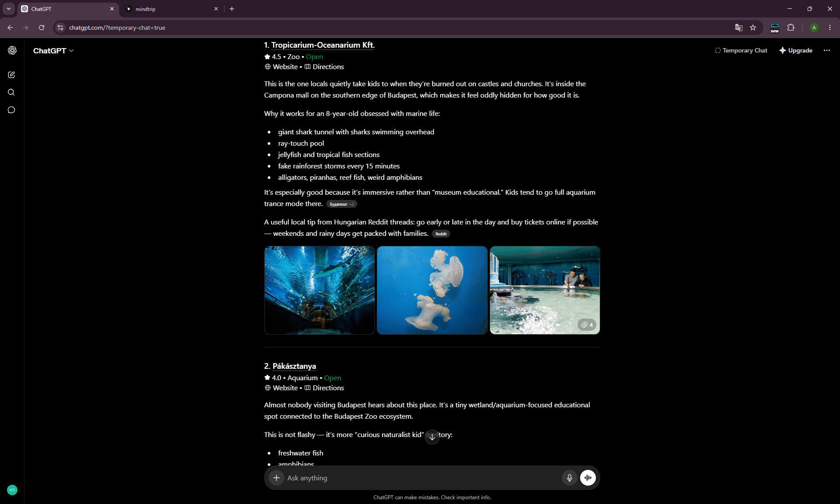Viewport: 840px width, 504px height.
Task: Click the Ask anything input field
Action: [422, 478]
